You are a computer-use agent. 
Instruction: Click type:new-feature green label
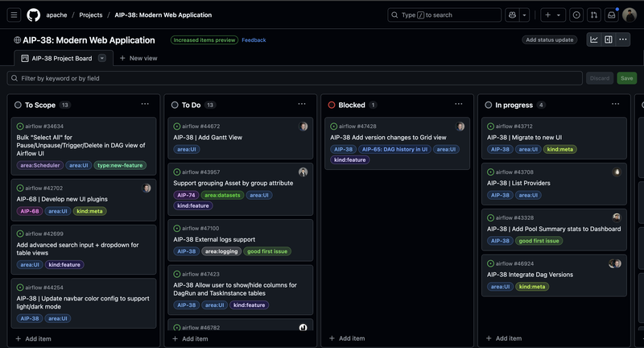coord(120,166)
